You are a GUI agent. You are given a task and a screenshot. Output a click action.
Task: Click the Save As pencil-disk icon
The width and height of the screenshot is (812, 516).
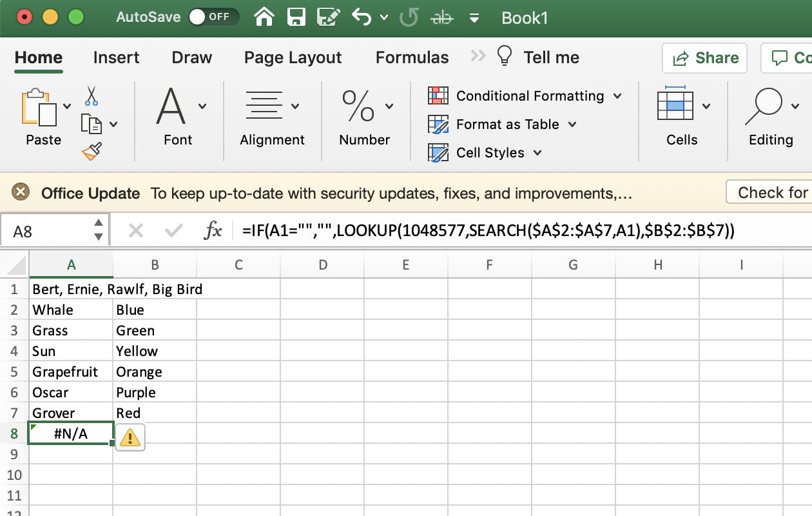coord(329,17)
